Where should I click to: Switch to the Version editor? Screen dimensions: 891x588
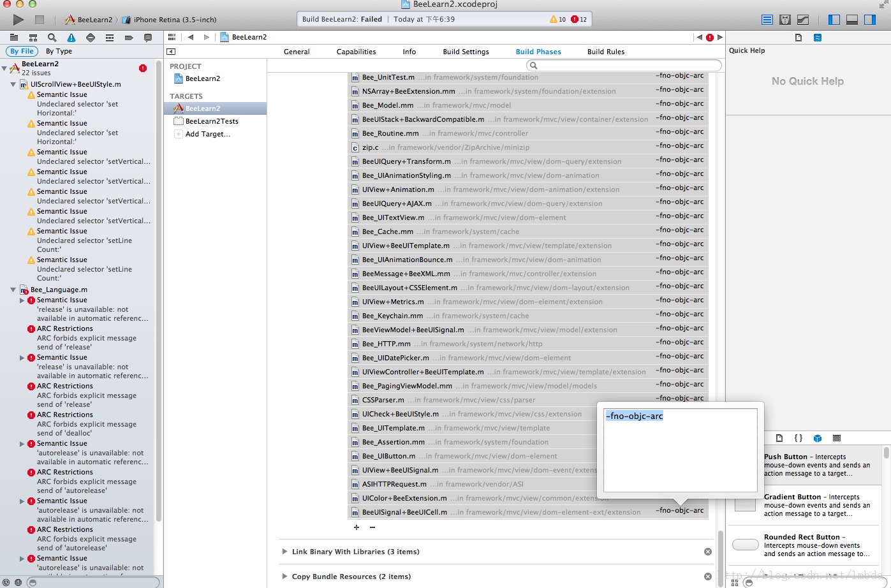[803, 20]
